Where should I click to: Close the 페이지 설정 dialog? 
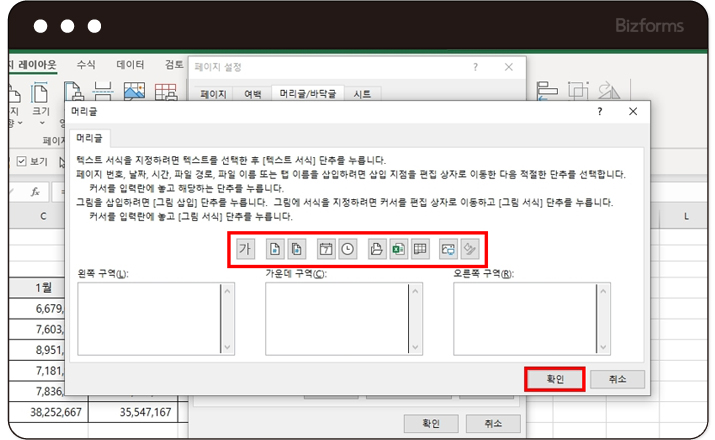(x=509, y=67)
